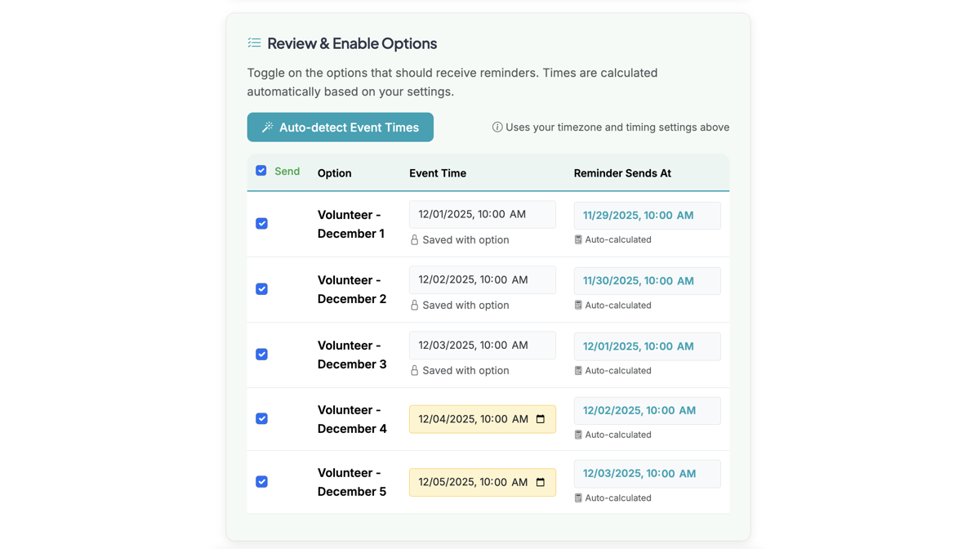Select the 11/30/2025 reminder time field
Image resolution: width=980 pixels, height=549 pixels.
[647, 280]
